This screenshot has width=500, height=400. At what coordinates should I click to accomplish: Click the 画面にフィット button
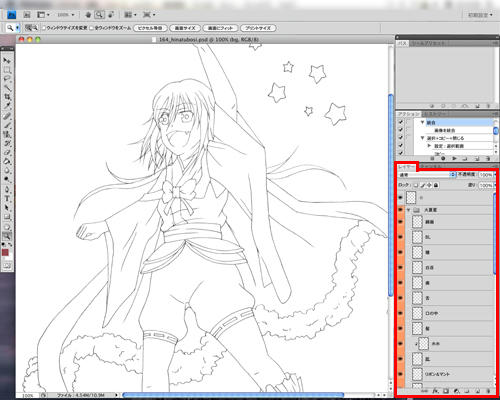(220, 28)
